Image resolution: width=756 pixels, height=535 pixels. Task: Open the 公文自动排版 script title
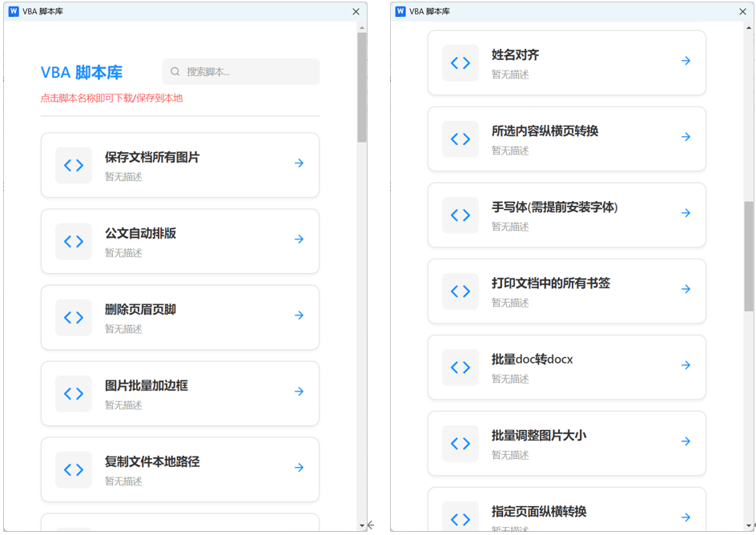click(x=140, y=234)
